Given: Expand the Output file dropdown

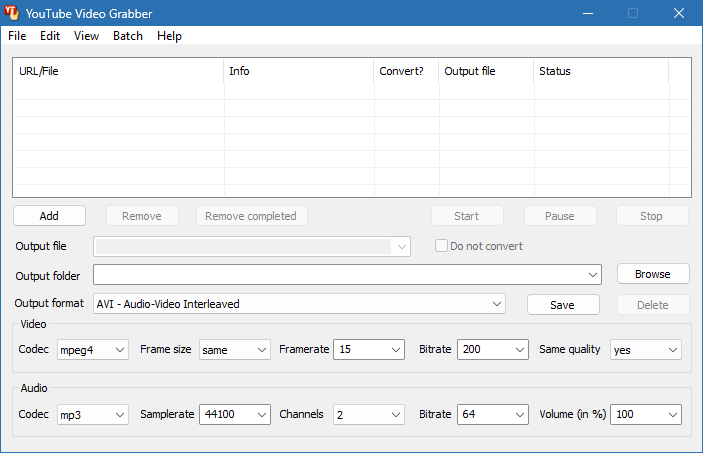Looking at the screenshot, I should [401, 247].
